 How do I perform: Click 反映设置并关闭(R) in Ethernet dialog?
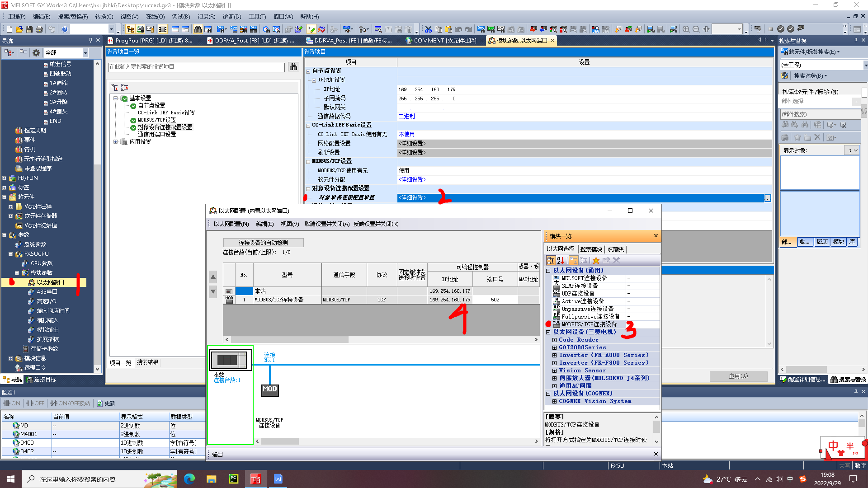pos(376,224)
